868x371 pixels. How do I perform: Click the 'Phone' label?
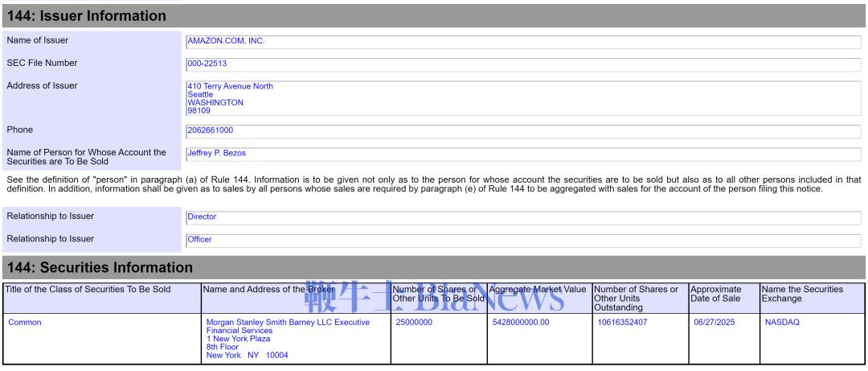coord(20,130)
